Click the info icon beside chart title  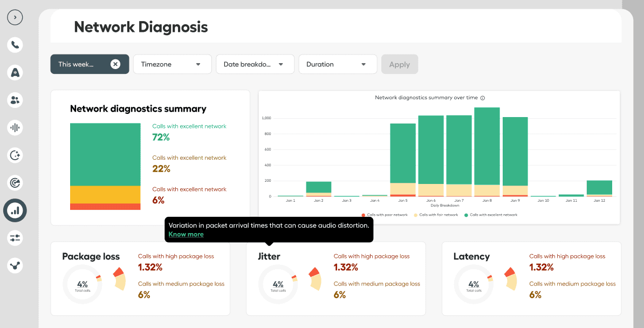click(482, 98)
